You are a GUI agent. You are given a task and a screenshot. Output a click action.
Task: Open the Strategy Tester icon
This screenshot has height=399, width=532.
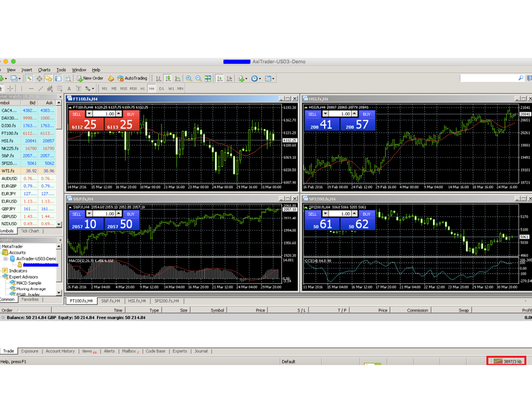pyautogui.click(x=68, y=78)
